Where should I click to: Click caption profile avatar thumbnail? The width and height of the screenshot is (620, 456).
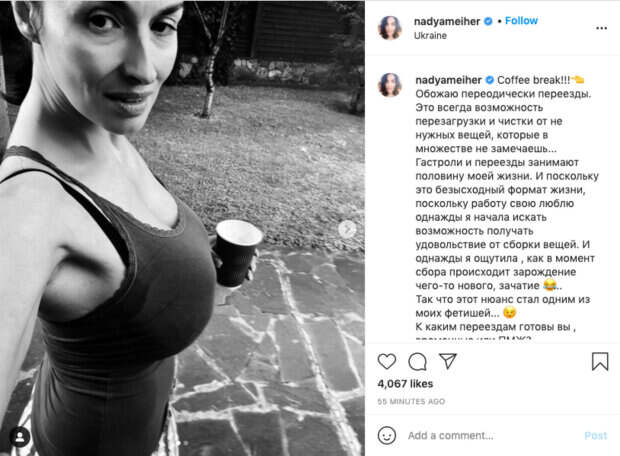click(390, 85)
